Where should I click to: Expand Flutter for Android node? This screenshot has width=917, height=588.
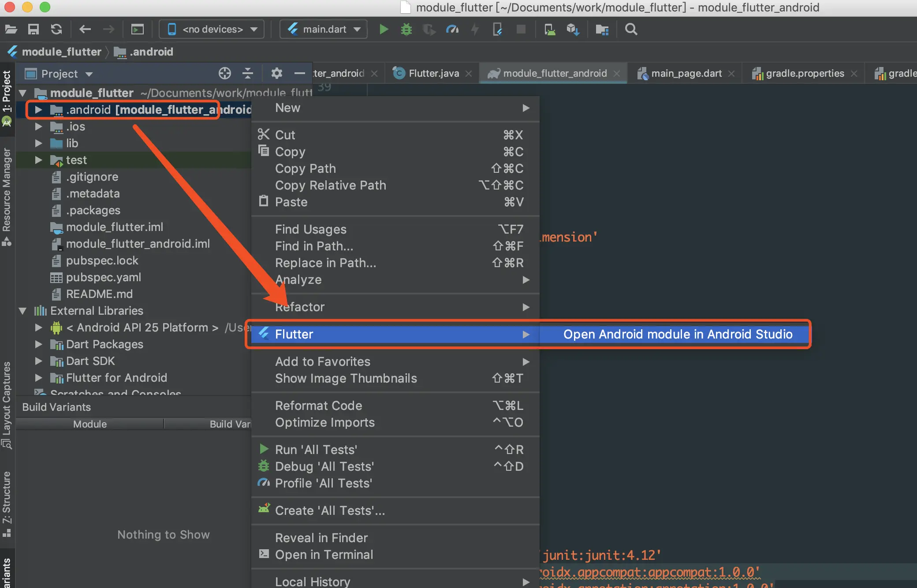(x=38, y=378)
